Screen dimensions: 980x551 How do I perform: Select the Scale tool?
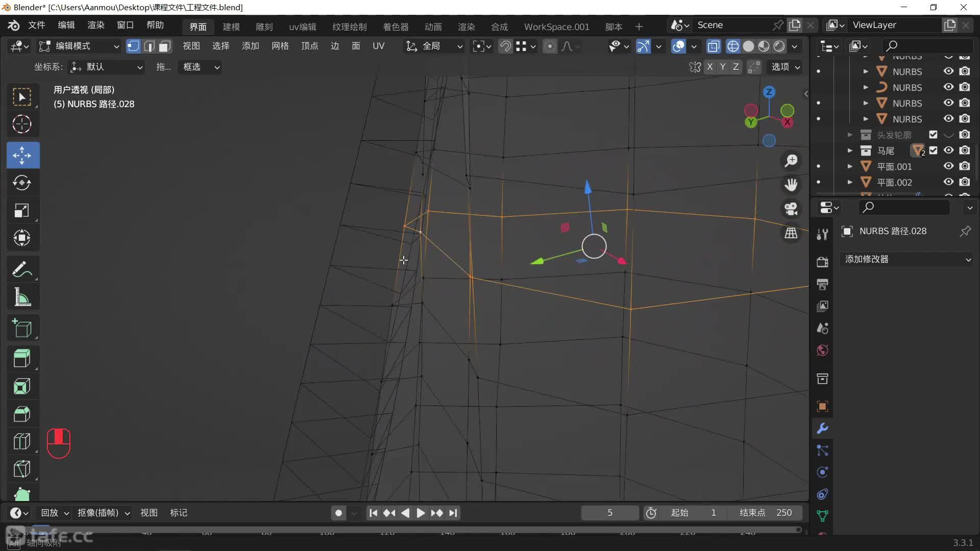[x=22, y=210]
